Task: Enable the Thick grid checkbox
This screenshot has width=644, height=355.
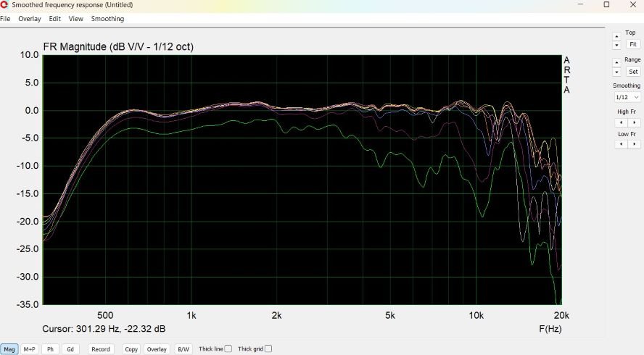Action: click(268, 349)
